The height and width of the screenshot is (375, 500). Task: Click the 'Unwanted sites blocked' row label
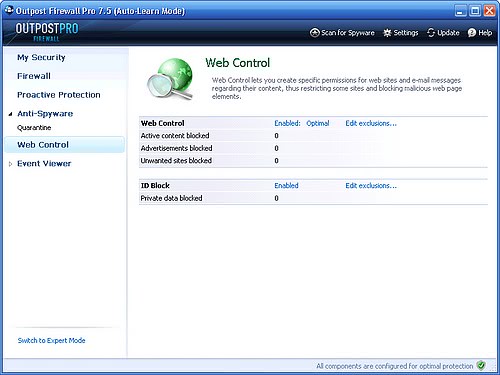pyautogui.click(x=176, y=161)
